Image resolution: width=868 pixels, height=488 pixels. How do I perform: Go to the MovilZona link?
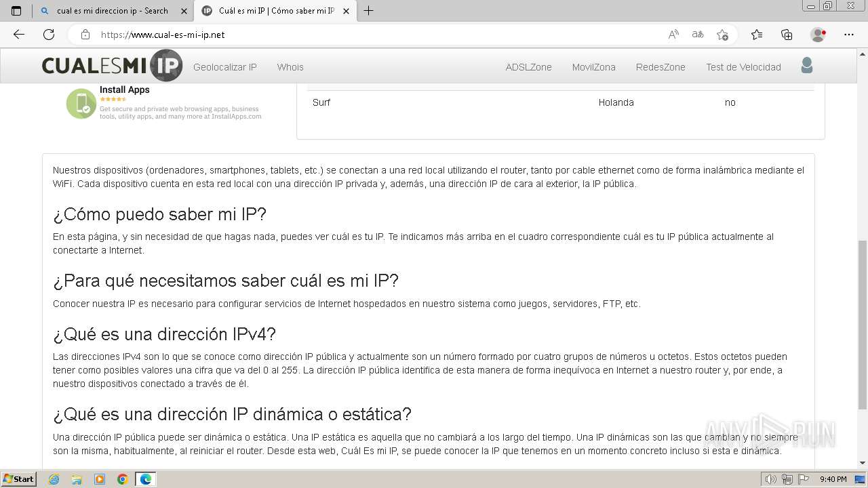[594, 67]
